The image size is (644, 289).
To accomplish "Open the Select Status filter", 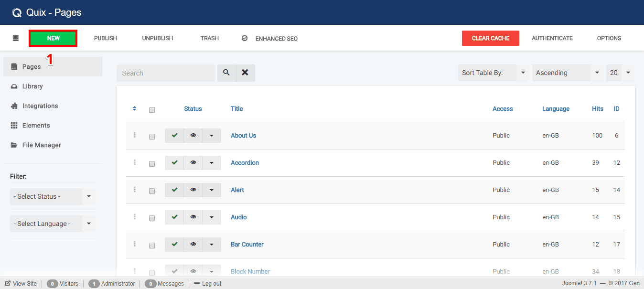I will (53, 196).
